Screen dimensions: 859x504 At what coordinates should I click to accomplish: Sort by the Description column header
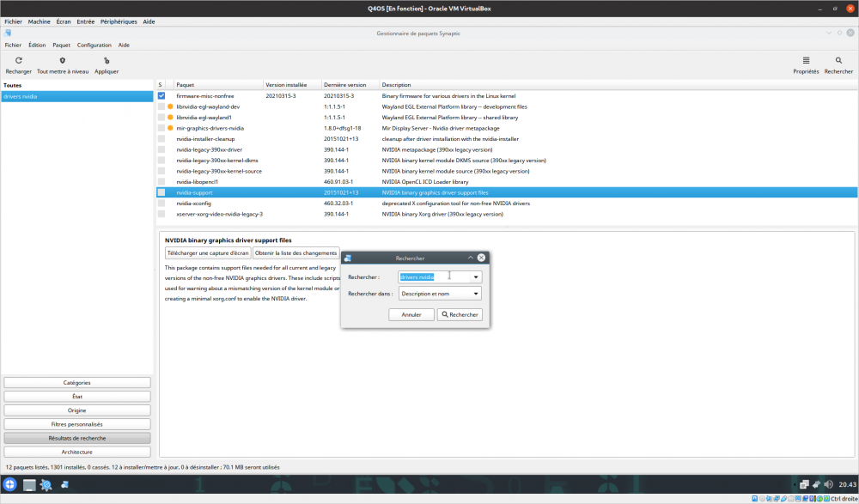coord(618,85)
